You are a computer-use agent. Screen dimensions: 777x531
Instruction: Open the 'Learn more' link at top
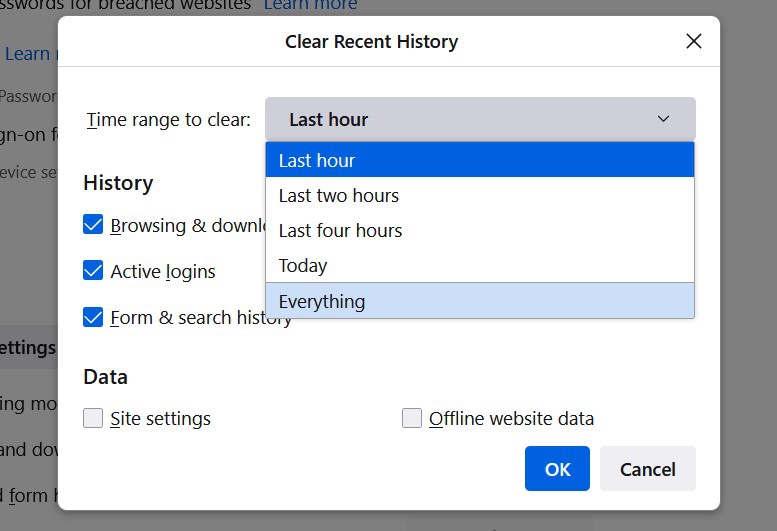[x=310, y=6]
